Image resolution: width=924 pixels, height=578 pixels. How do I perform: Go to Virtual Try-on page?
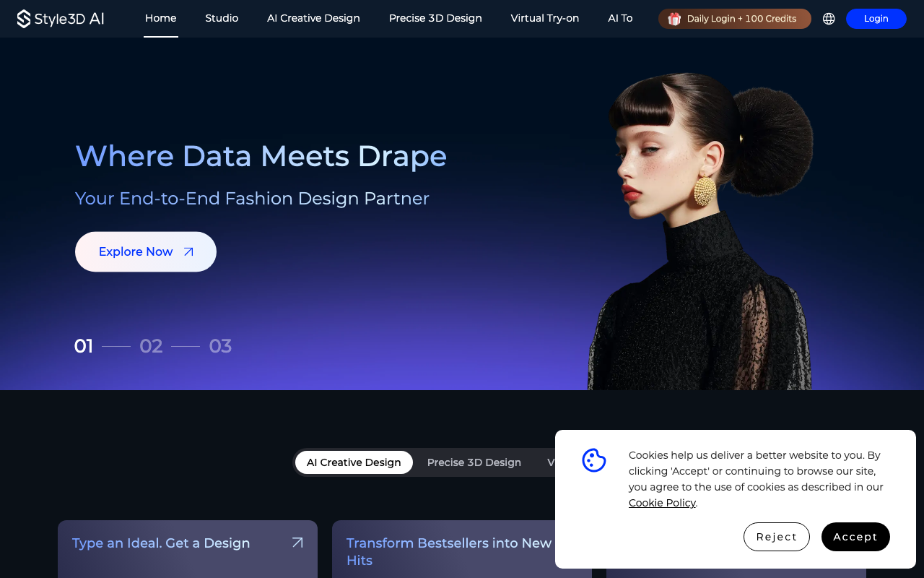point(544,18)
